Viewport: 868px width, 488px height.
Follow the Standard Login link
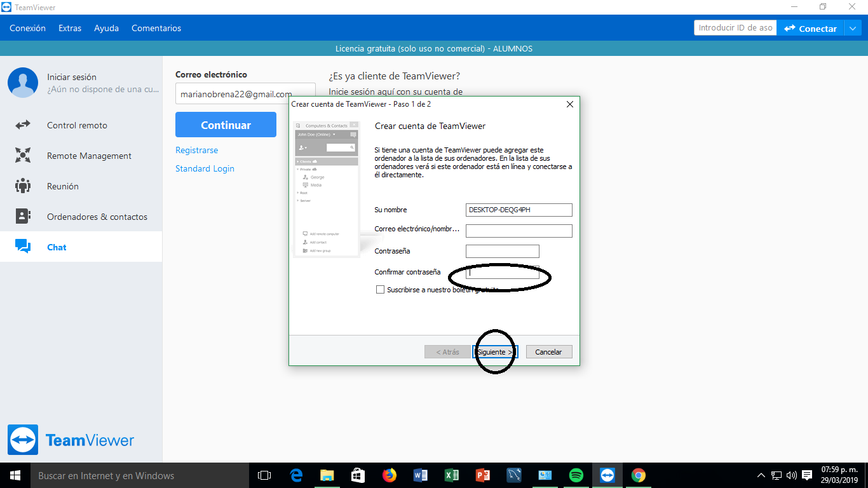(x=205, y=168)
